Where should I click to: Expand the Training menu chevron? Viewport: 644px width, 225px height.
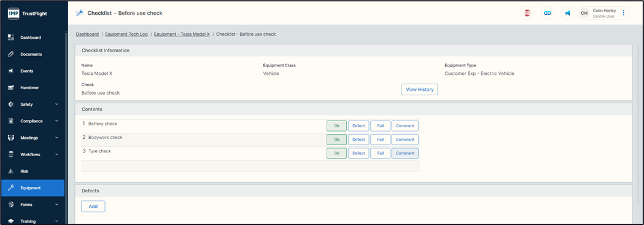point(56,221)
